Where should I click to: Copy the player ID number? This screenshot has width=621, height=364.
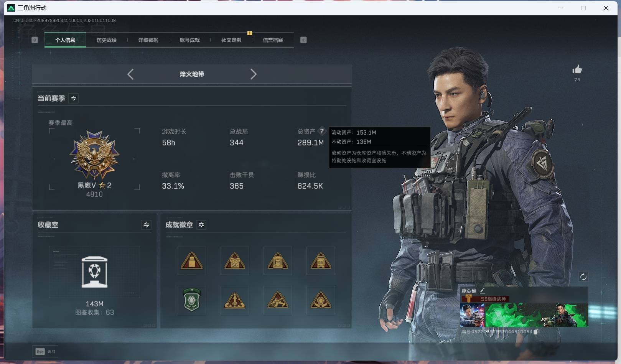coord(536,332)
